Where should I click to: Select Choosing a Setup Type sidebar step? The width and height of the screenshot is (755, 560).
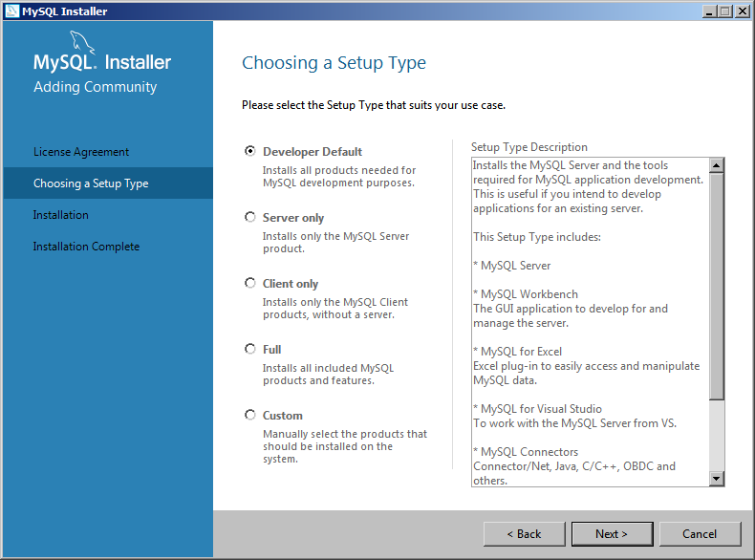108,183
